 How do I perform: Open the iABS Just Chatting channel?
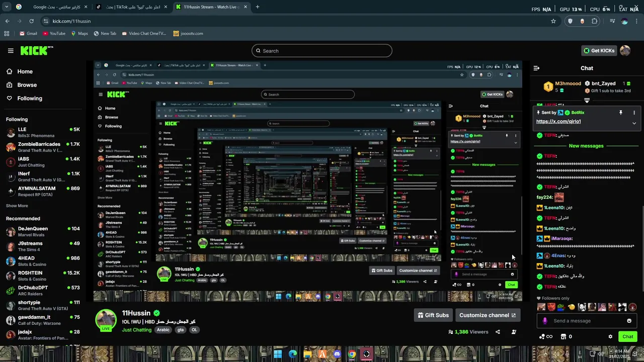pyautogui.click(x=43, y=162)
